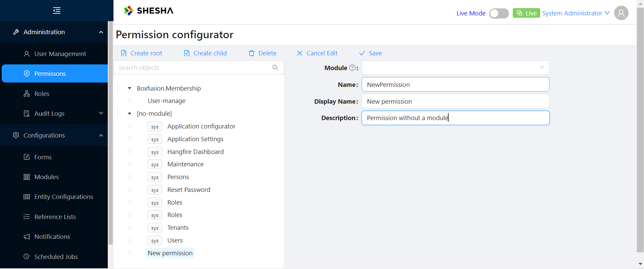Click the Roles hierarchy icon
The width and height of the screenshot is (644, 269).
pos(27,94)
